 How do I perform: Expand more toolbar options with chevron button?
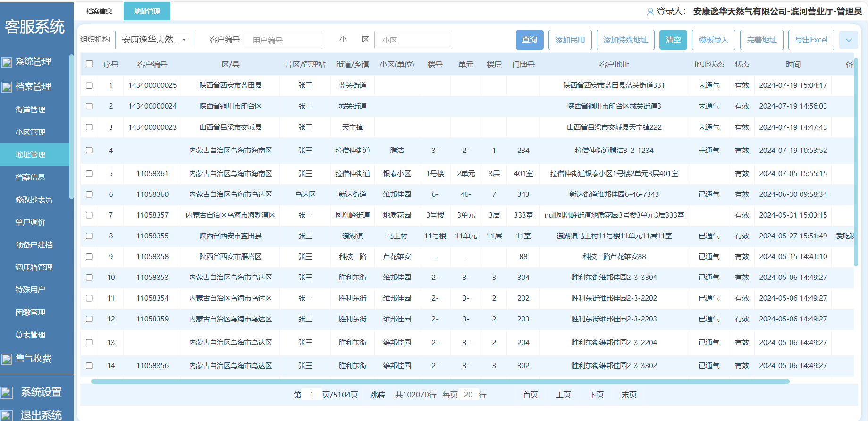(849, 40)
